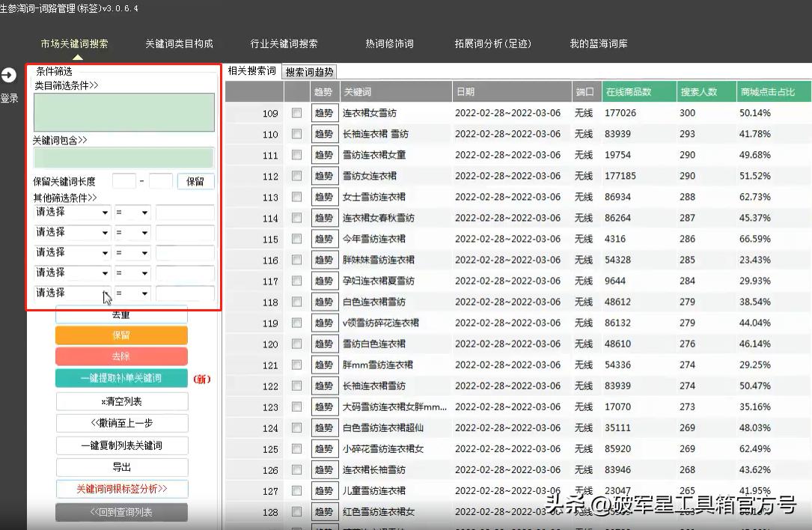The width and height of the screenshot is (812, 530).
Task: View 趋势 trend for 连衣裙女雪纺
Action: (x=325, y=113)
